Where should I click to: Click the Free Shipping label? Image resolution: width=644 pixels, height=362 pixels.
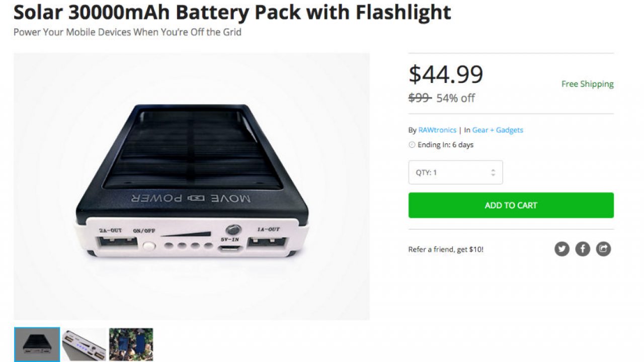click(x=587, y=84)
